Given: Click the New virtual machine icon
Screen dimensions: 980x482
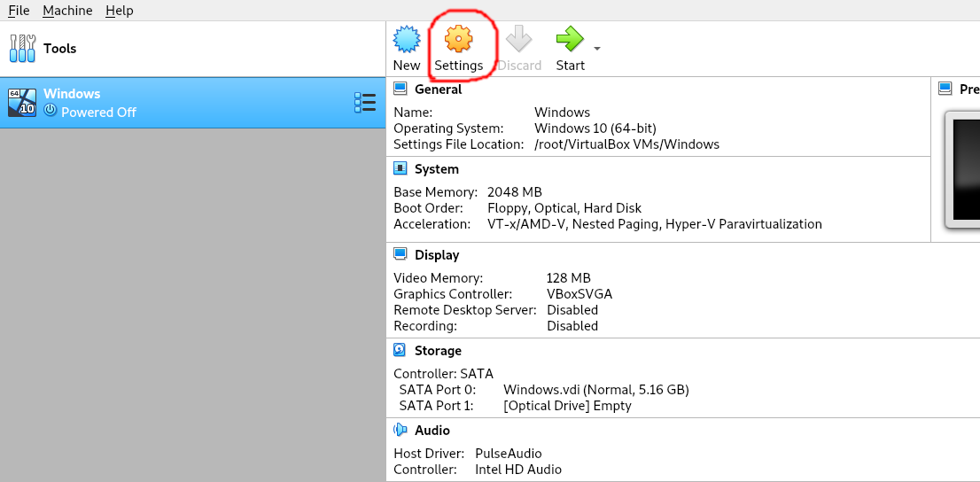Looking at the screenshot, I should (x=407, y=39).
